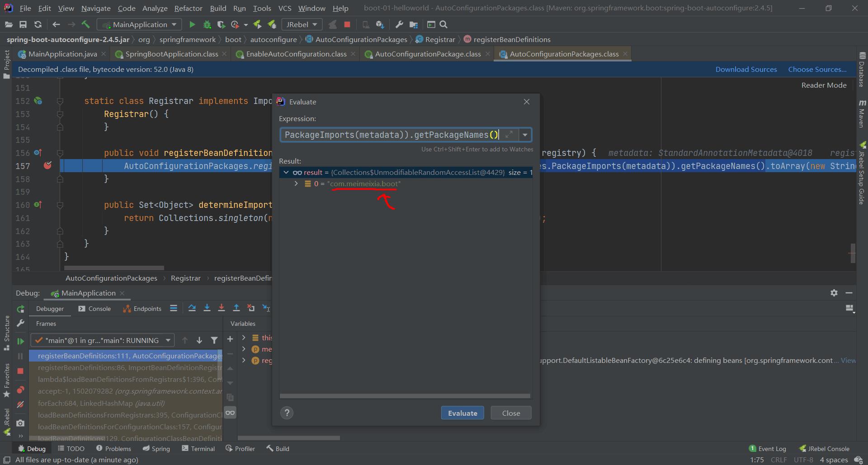This screenshot has width=868, height=465.
Task: Click Drop Frame icon in debugger
Action: click(x=251, y=308)
